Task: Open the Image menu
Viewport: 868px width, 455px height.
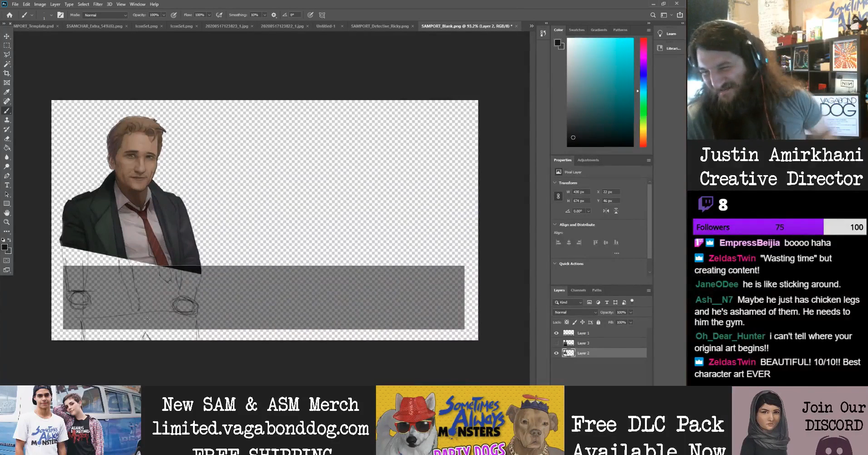Action: pos(40,4)
